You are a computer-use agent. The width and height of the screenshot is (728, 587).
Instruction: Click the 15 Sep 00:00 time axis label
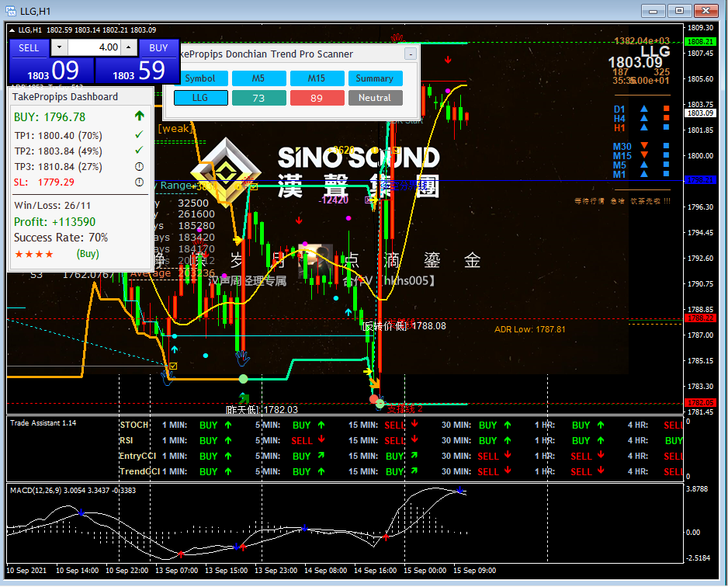425,571
